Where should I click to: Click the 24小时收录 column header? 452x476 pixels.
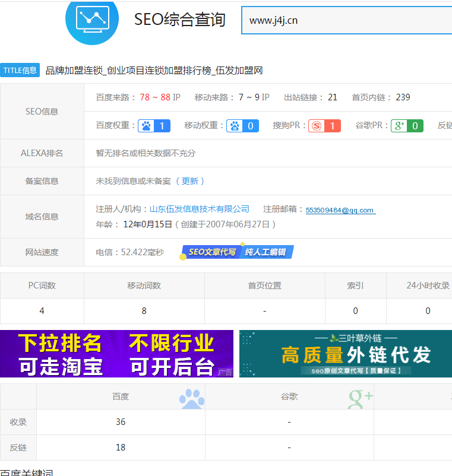[428, 285]
